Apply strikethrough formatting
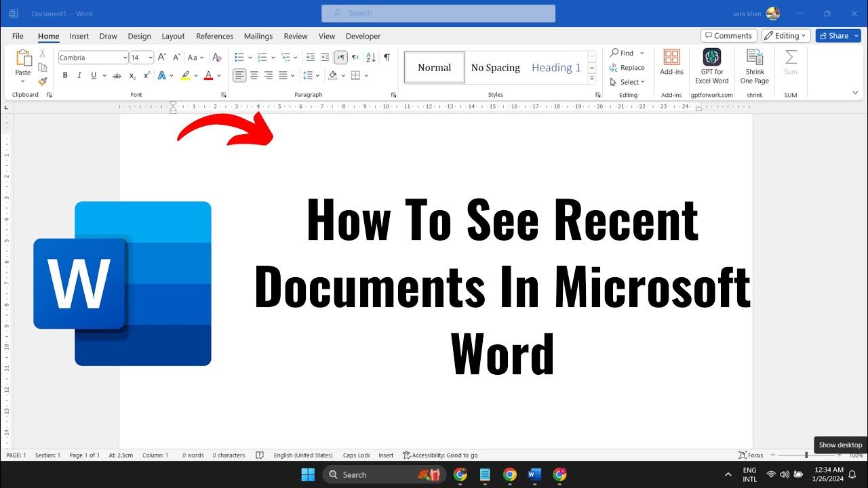The width and height of the screenshot is (868, 488). point(117,75)
